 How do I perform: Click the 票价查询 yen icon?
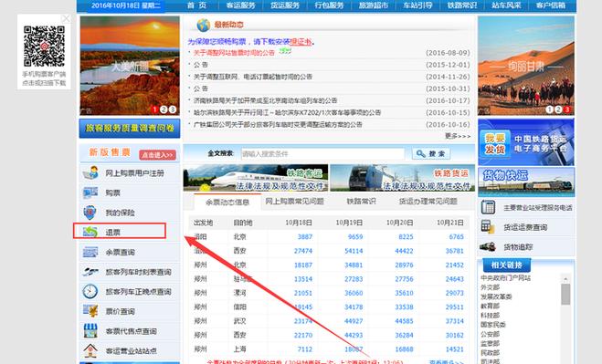click(90, 311)
